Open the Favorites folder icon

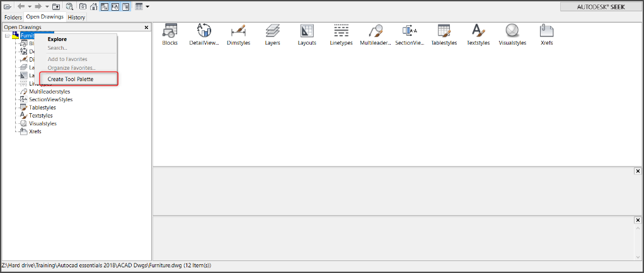click(x=83, y=6)
